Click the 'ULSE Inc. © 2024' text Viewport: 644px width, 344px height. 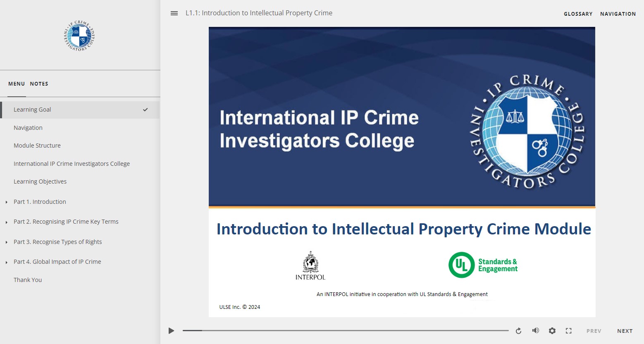pos(240,307)
